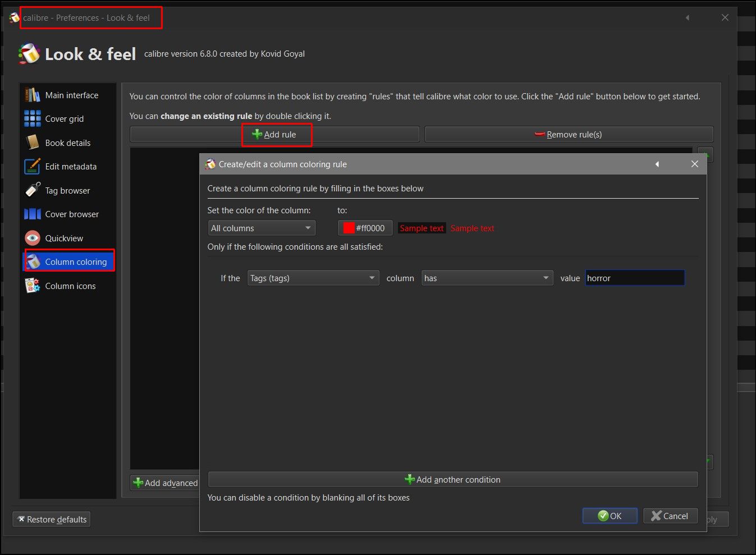This screenshot has height=555, width=756.
Task: Click the red Sample text on dark background
Action: pyautogui.click(x=472, y=228)
